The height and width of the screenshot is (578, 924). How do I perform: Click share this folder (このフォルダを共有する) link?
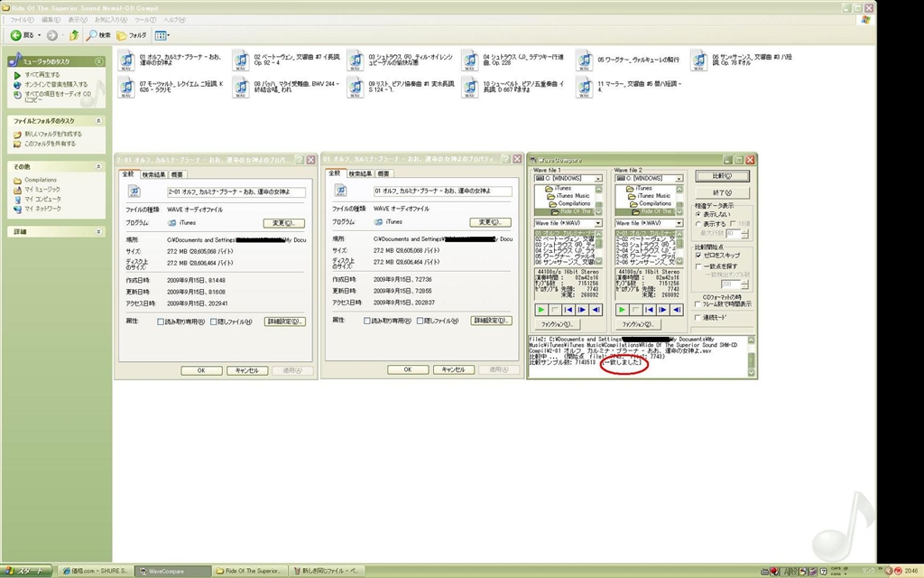coord(50,144)
